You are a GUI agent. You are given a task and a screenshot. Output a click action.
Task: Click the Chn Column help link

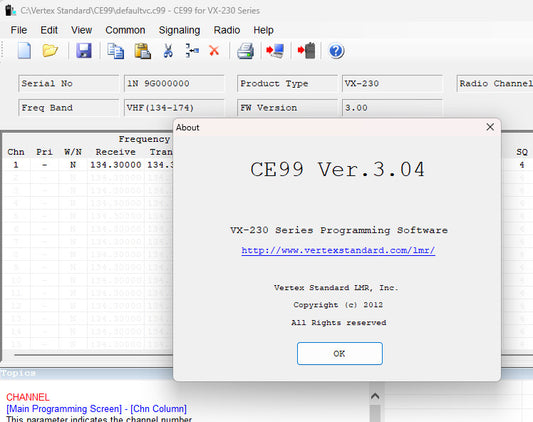pyautogui.click(x=158, y=409)
